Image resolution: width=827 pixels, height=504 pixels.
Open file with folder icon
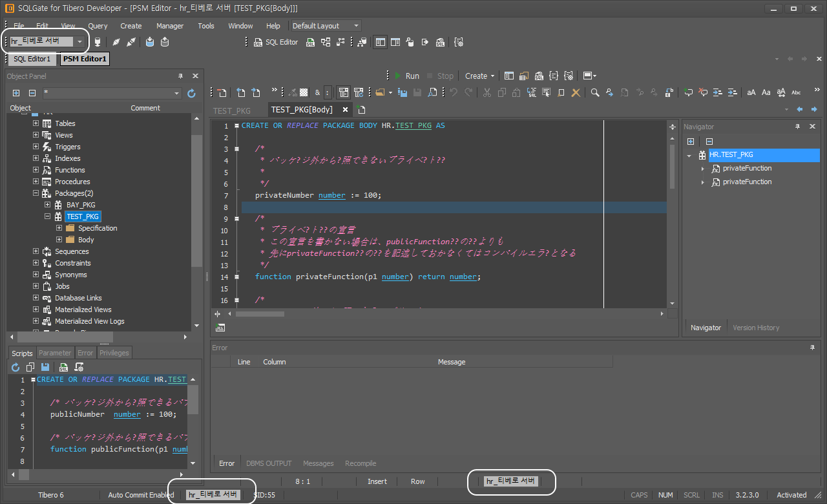381,92
